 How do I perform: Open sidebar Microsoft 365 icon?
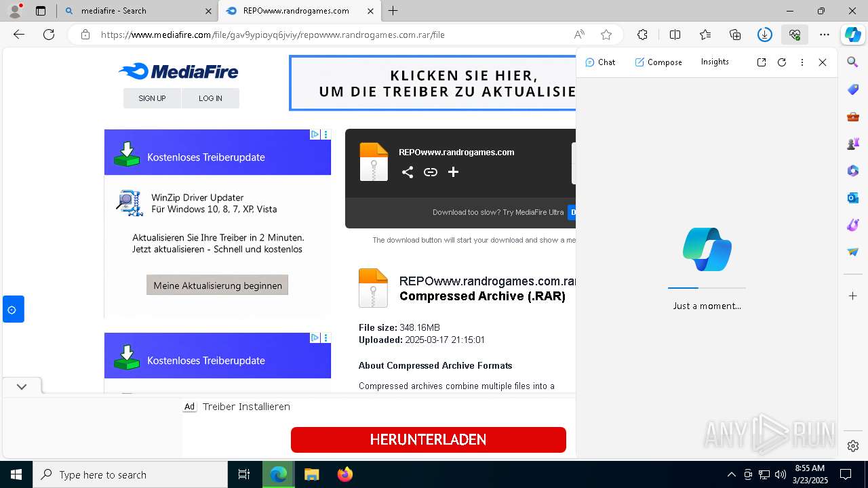pos(853,171)
